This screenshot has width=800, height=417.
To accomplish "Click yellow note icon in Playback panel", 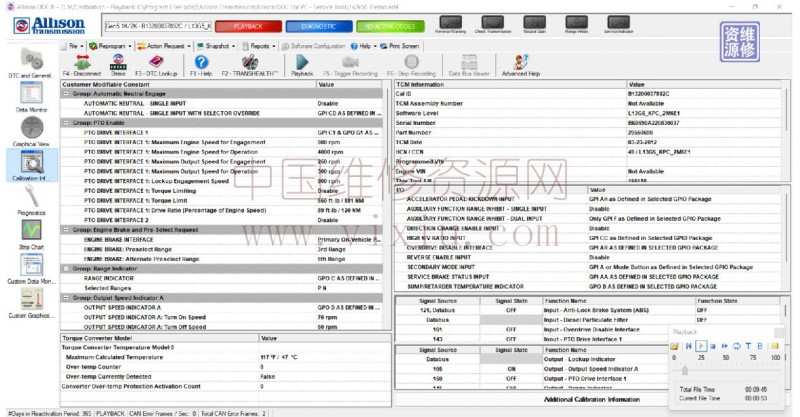I will tap(774, 346).
